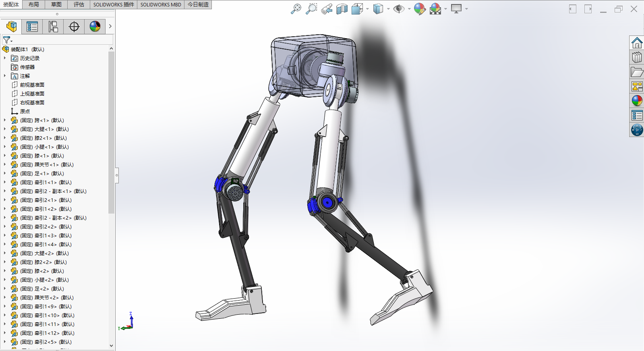
Task: Switch to the SOLIDWORKS MBD tab
Action: tap(161, 4)
